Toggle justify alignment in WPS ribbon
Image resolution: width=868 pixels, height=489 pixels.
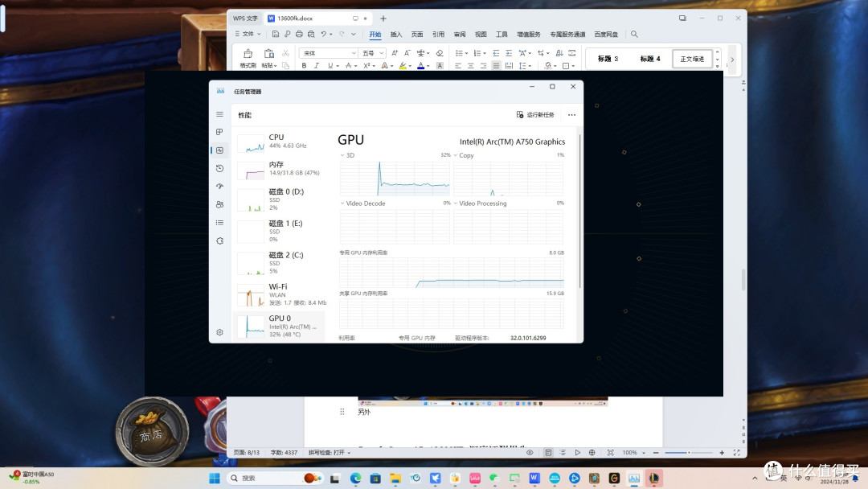[496, 66]
